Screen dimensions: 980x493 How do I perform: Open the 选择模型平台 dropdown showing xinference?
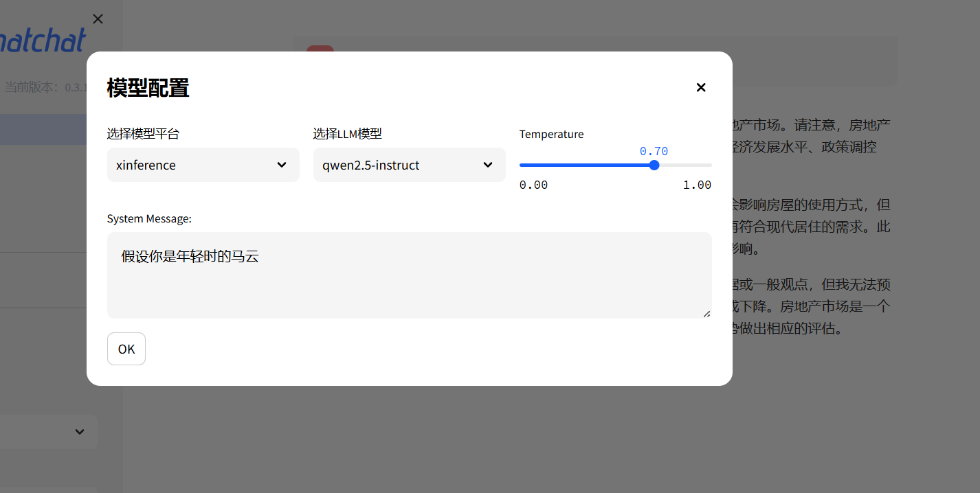[203, 165]
